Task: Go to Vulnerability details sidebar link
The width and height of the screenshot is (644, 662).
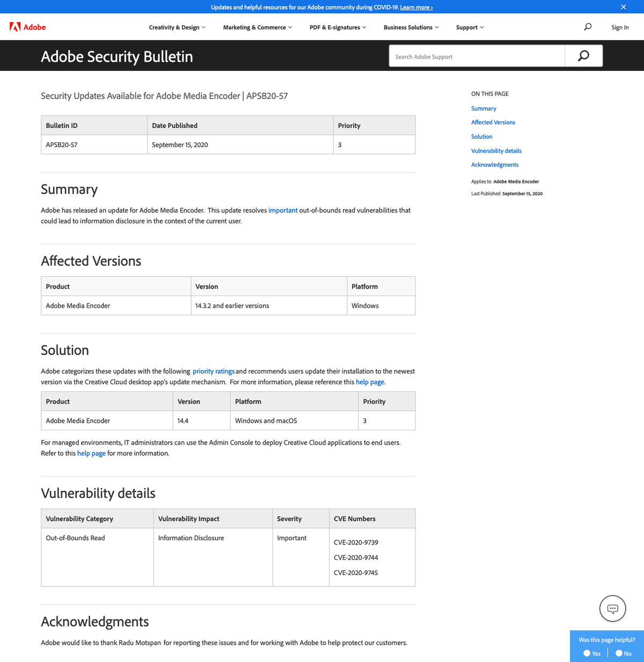Action: pos(496,151)
